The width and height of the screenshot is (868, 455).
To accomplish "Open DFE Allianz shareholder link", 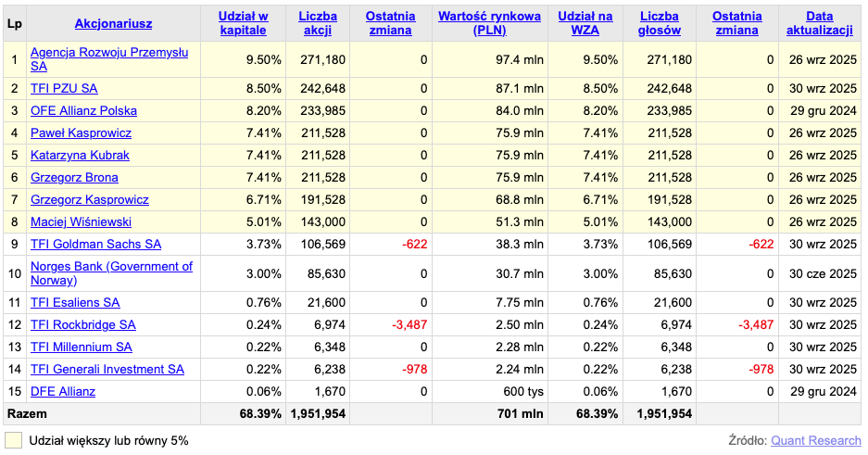I will (63, 391).
